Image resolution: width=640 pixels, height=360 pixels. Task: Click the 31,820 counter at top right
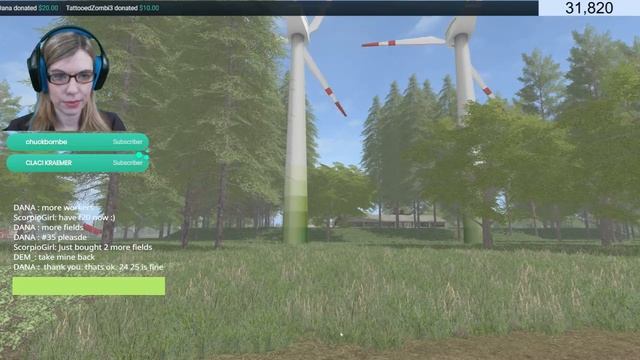(589, 8)
